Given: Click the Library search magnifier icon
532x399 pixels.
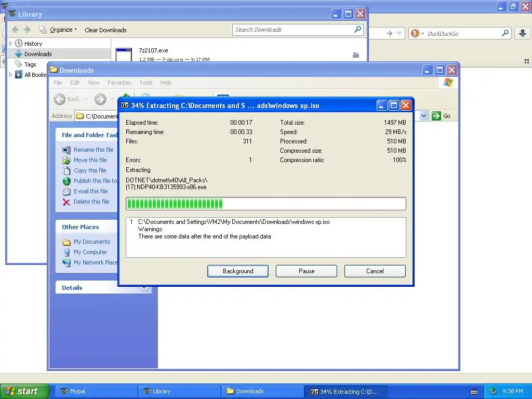Looking at the screenshot, I should pos(357,30).
